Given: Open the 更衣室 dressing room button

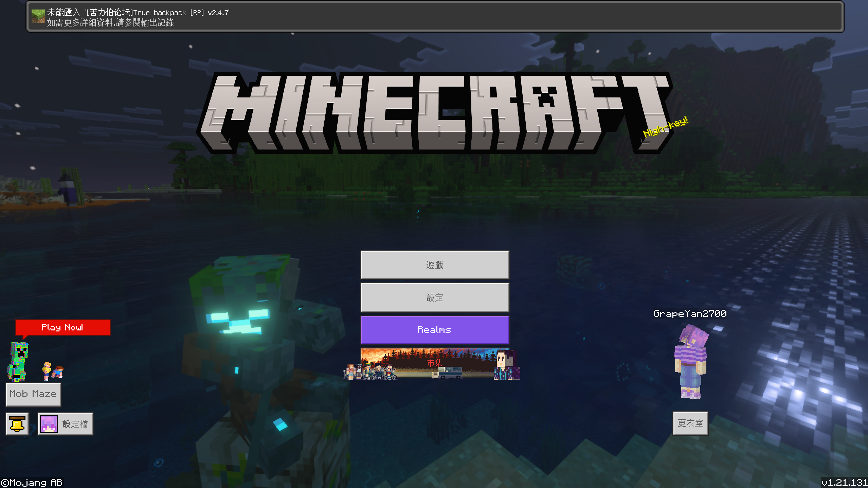Looking at the screenshot, I should (691, 423).
